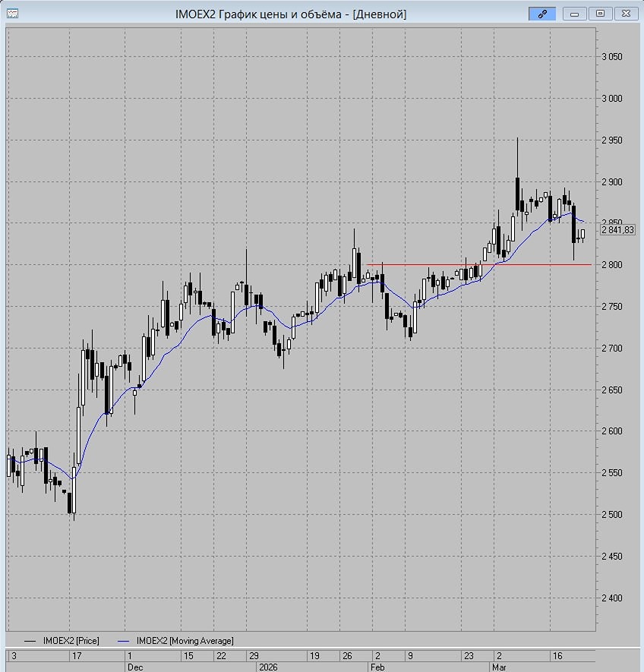Image resolution: width=644 pixels, height=672 pixels.
Task: Click the date tick 22 on time axis
Action: click(x=221, y=656)
